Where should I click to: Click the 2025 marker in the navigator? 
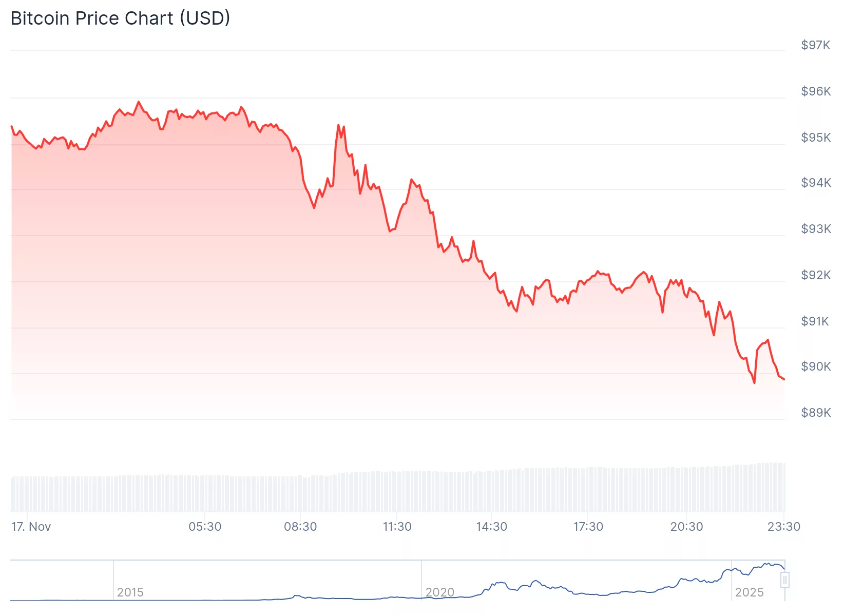(749, 592)
